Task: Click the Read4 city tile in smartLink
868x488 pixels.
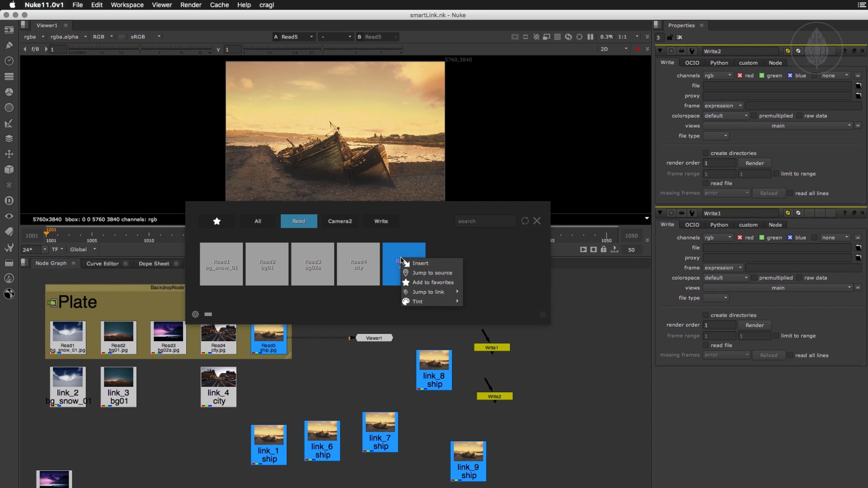Action: click(359, 264)
